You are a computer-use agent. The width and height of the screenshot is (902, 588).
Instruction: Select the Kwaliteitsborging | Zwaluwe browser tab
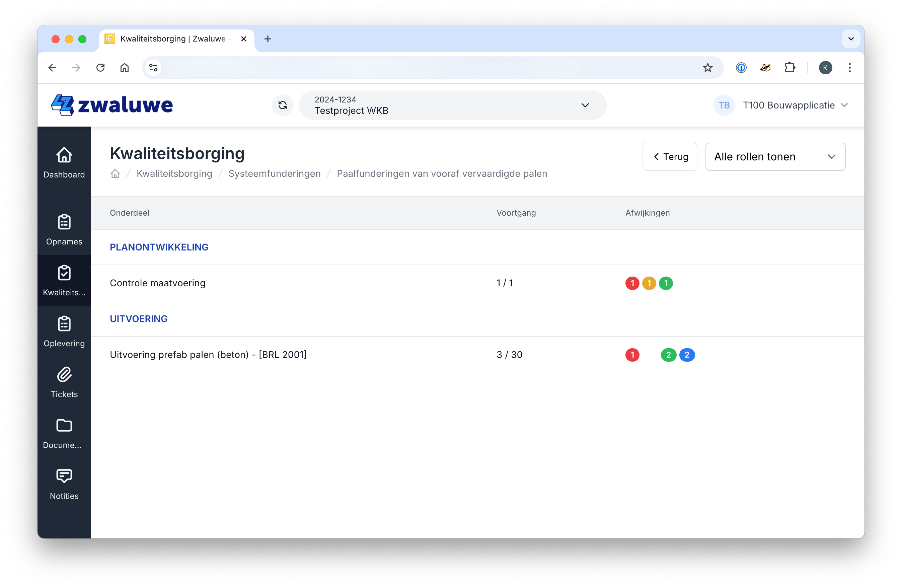[x=176, y=39]
